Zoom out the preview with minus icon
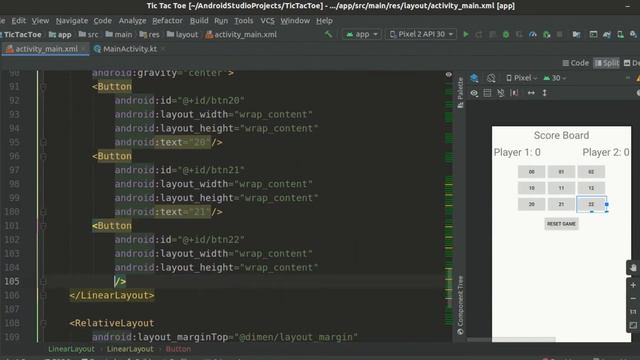The image size is (640, 360). [633, 299]
